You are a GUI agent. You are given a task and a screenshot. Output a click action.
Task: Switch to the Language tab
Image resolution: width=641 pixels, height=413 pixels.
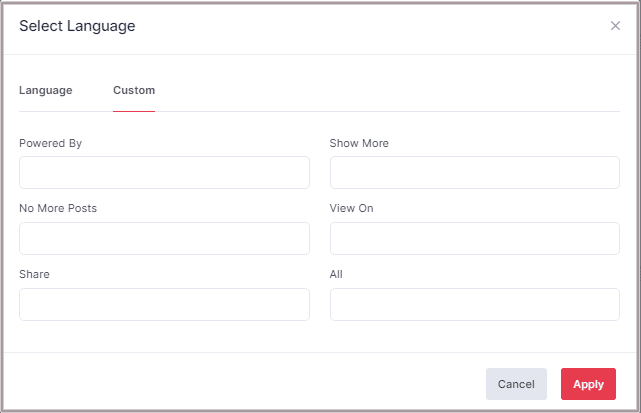tap(46, 90)
